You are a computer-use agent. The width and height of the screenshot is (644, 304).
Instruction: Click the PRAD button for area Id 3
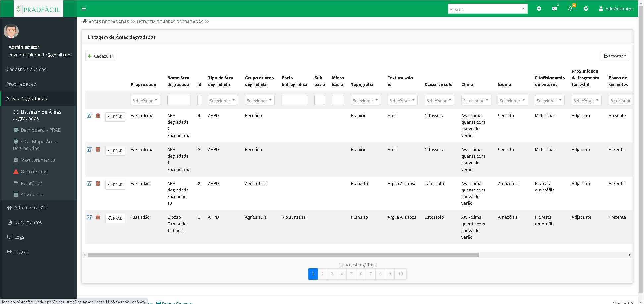pos(115,151)
